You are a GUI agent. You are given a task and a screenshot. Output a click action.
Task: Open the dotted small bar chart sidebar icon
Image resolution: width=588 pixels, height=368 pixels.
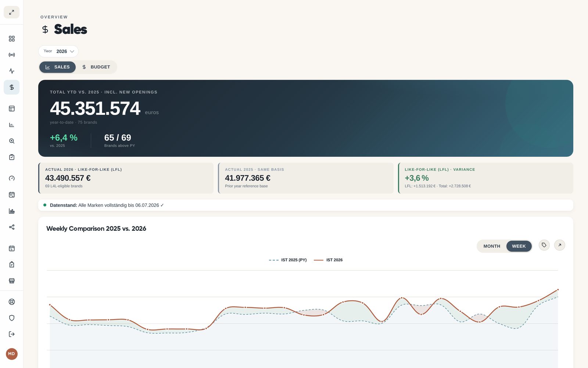[12, 125]
